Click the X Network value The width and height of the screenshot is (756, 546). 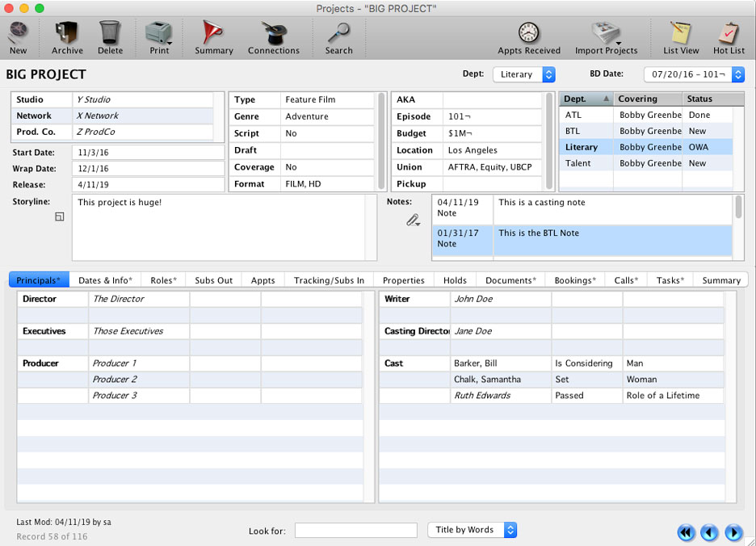coord(98,115)
